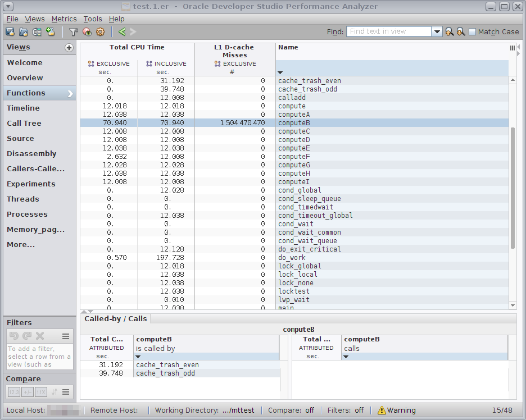Click the filter funnel icon in toolbar

(73, 32)
